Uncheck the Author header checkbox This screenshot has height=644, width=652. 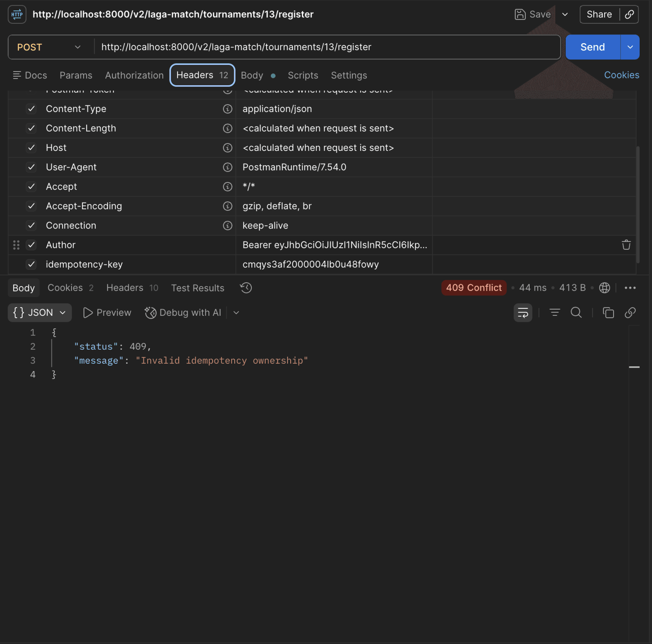tap(31, 245)
